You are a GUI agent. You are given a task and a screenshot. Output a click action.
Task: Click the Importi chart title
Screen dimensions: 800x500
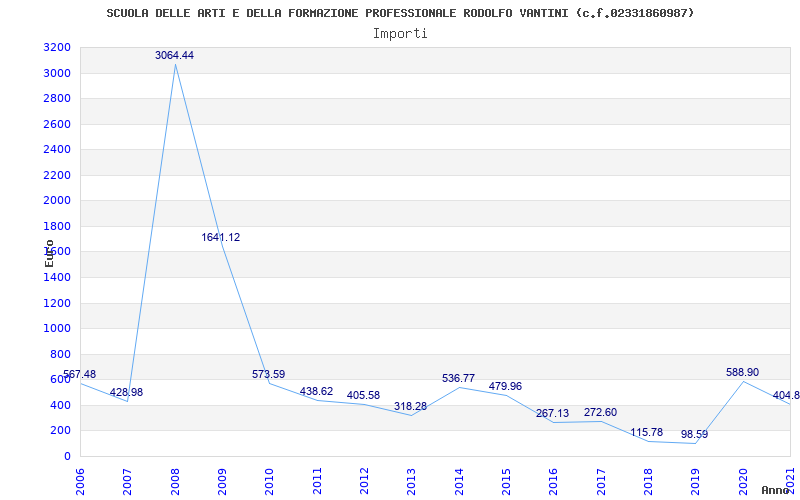tap(400, 34)
